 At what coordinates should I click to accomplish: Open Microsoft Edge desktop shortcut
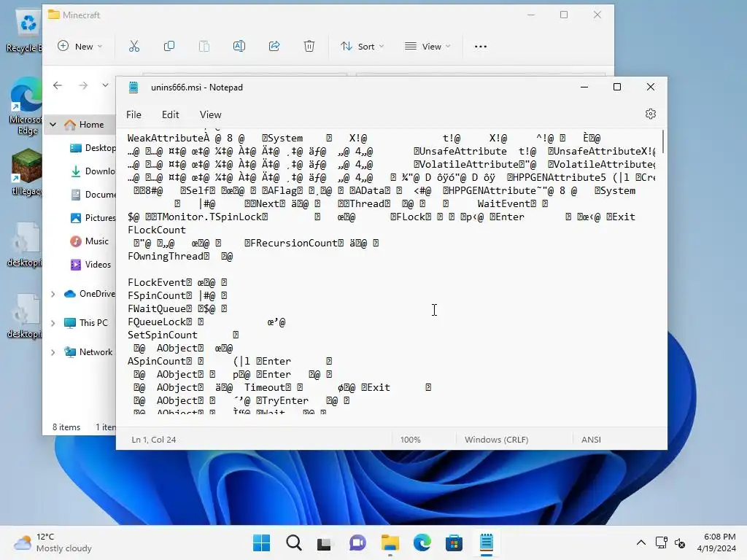click(x=27, y=106)
